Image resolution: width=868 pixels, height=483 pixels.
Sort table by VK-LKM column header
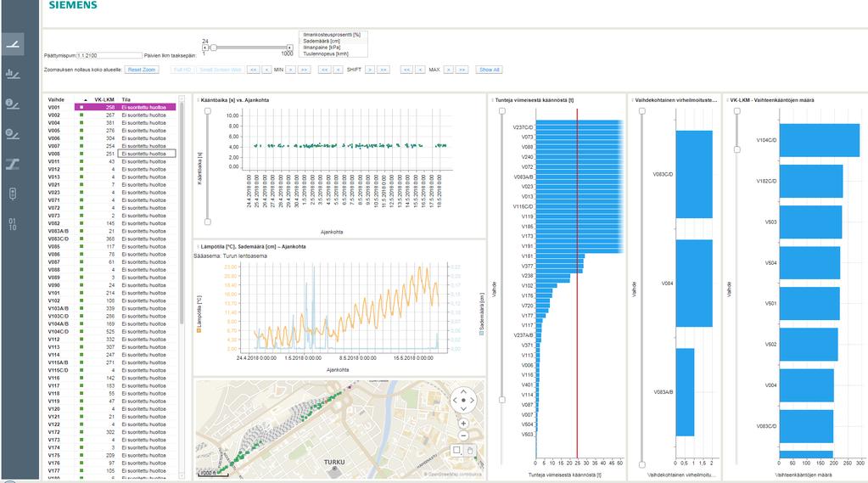[104, 99]
